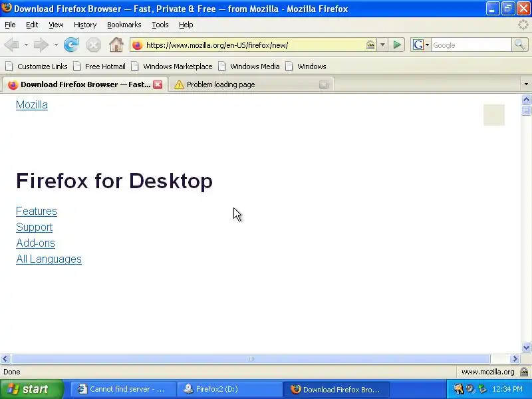Open the Windows bookmark

point(307,66)
